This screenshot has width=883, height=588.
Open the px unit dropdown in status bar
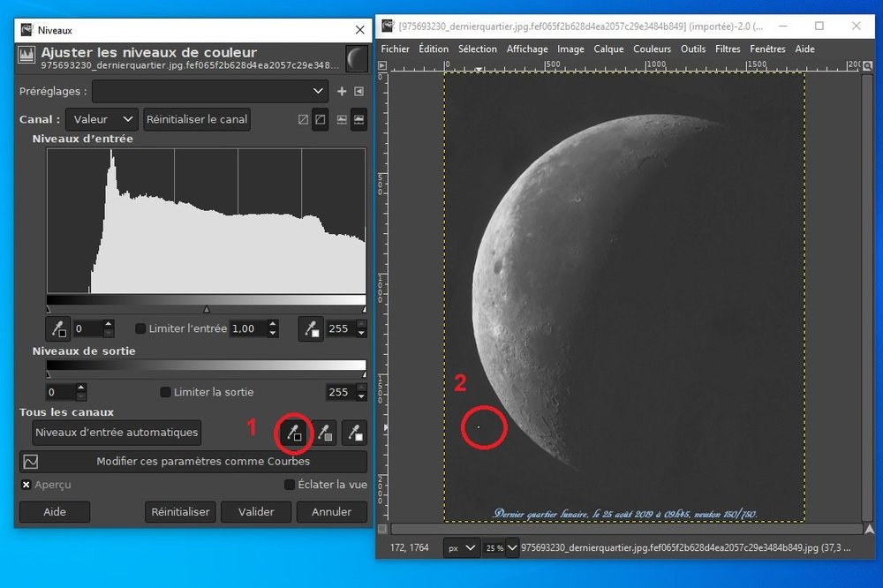coord(461,547)
